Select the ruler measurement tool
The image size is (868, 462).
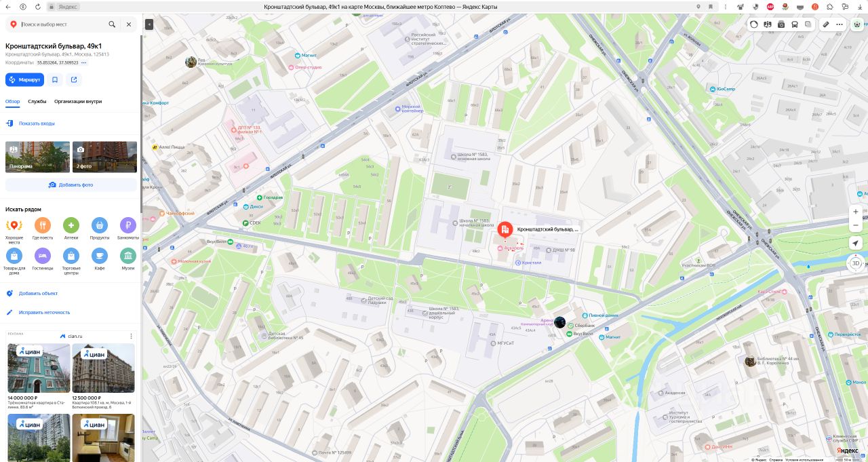[x=826, y=24]
